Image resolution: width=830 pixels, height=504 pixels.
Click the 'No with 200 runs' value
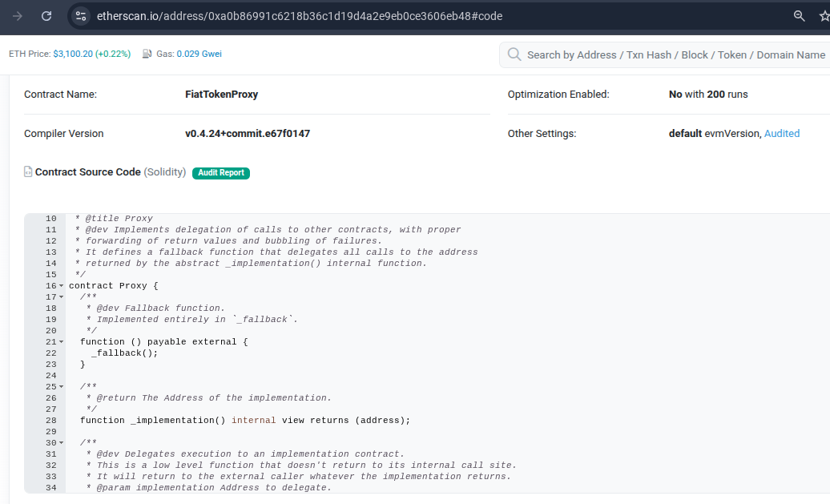click(x=707, y=95)
